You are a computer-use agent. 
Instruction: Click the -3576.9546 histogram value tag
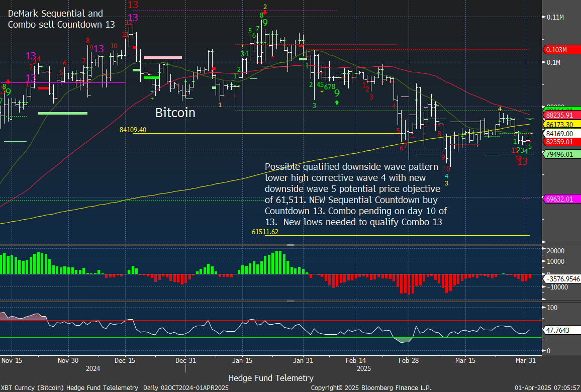[x=562, y=279]
